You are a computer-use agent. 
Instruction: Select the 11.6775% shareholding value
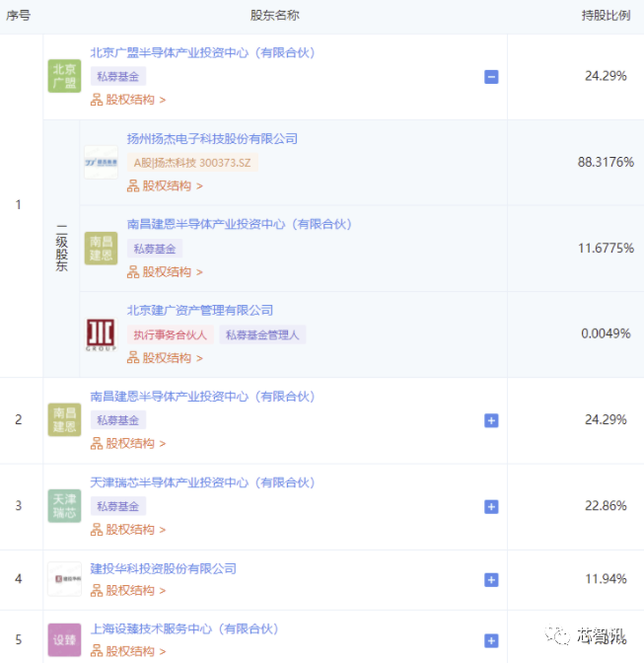coord(606,248)
